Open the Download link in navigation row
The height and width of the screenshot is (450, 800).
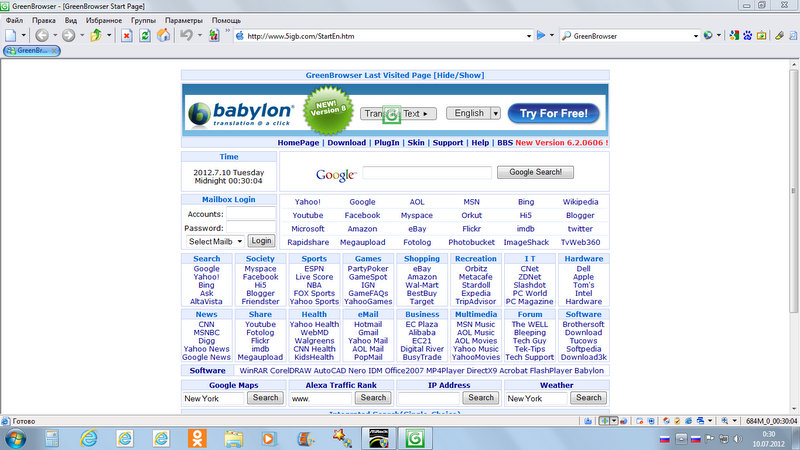[x=346, y=143]
